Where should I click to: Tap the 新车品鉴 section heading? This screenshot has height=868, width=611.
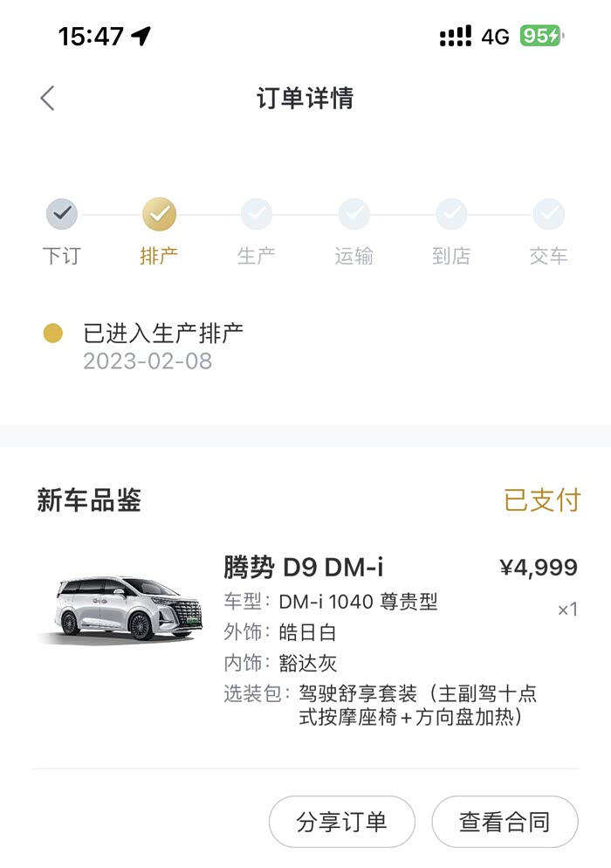point(89,500)
